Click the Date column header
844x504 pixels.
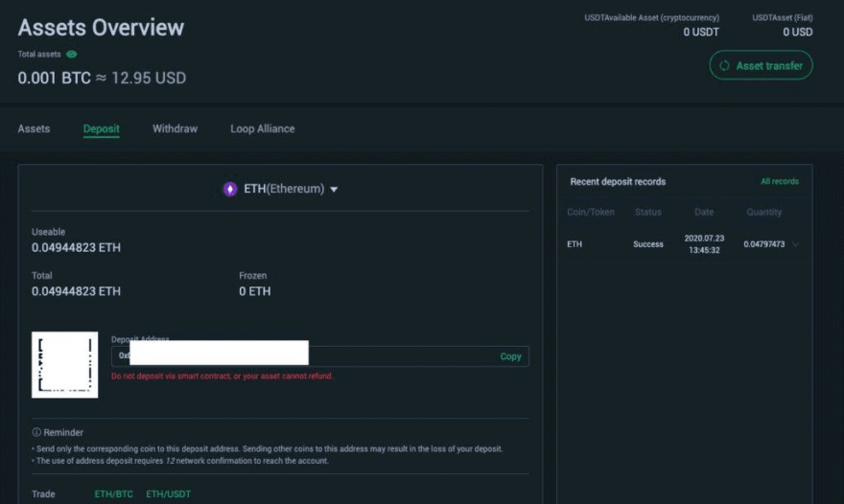pyautogui.click(x=704, y=212)
